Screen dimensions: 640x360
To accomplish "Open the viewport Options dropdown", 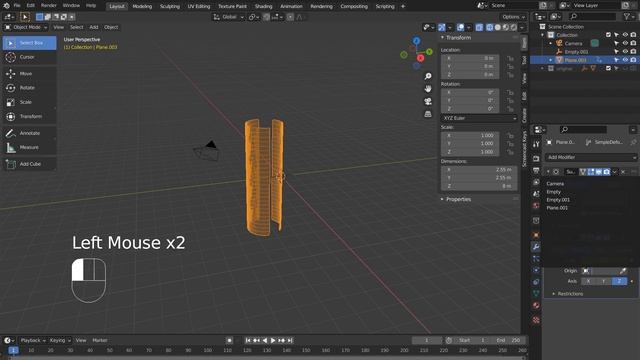I will coord(513,17).
